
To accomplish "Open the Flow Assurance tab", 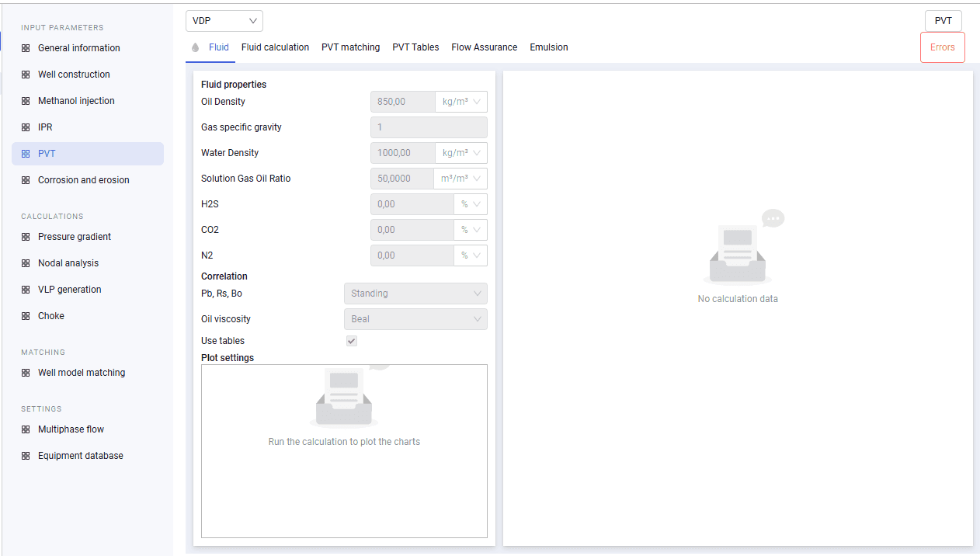I will click(x=485, y=47).
